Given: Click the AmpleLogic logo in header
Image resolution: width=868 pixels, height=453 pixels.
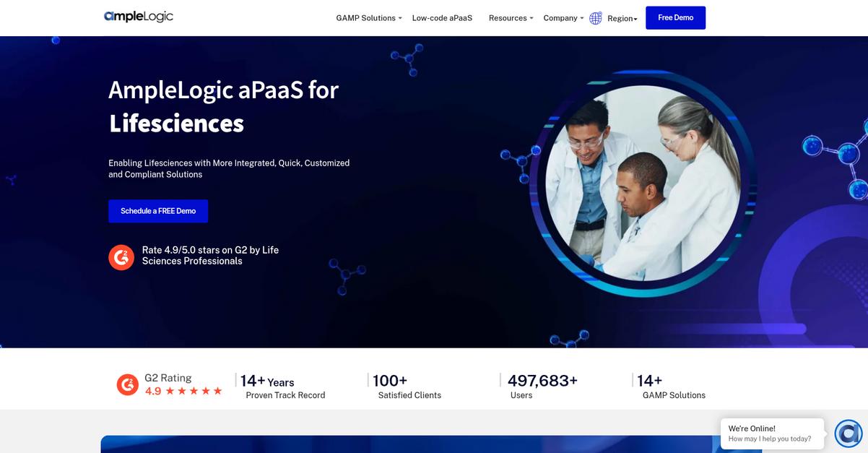Looking at the screenshot, I should pyautogui.click(x=139, y=17).
